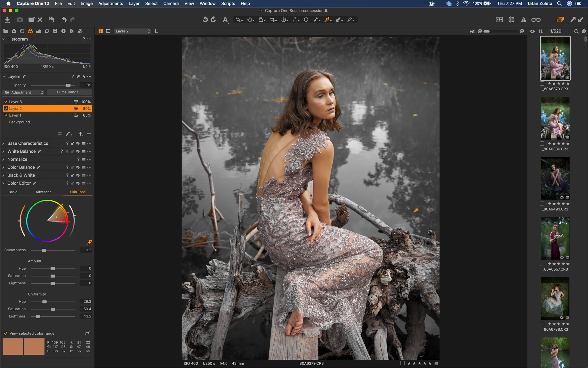
Task: Click the skin tone picker in Color Editor
Action: pyautogui.click(x=90, y=242)
